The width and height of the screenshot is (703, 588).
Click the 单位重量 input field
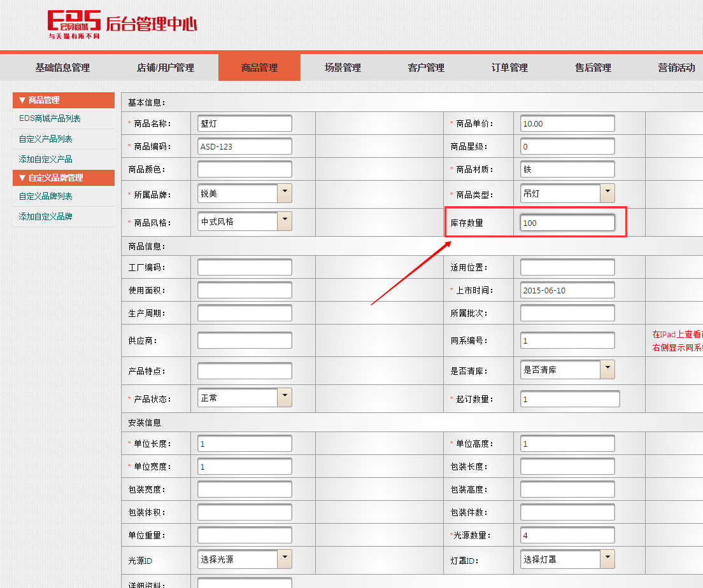(245, 535)
